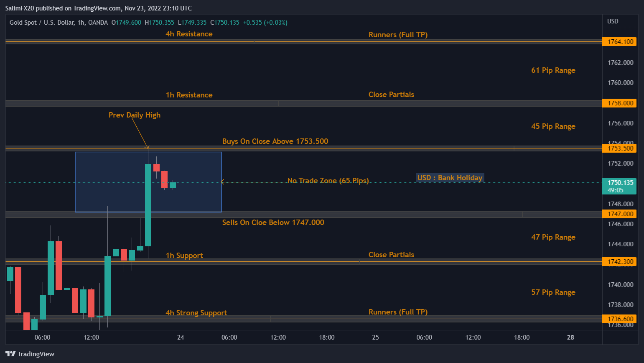
Task: Click the Prev Daily High arrow annotation
Action: pos(134,115)
